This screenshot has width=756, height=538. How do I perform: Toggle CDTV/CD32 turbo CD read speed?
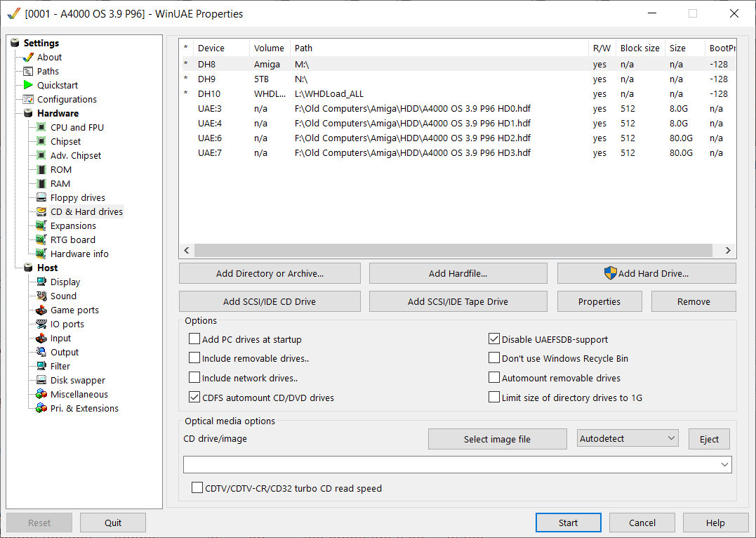pos(197,488)
